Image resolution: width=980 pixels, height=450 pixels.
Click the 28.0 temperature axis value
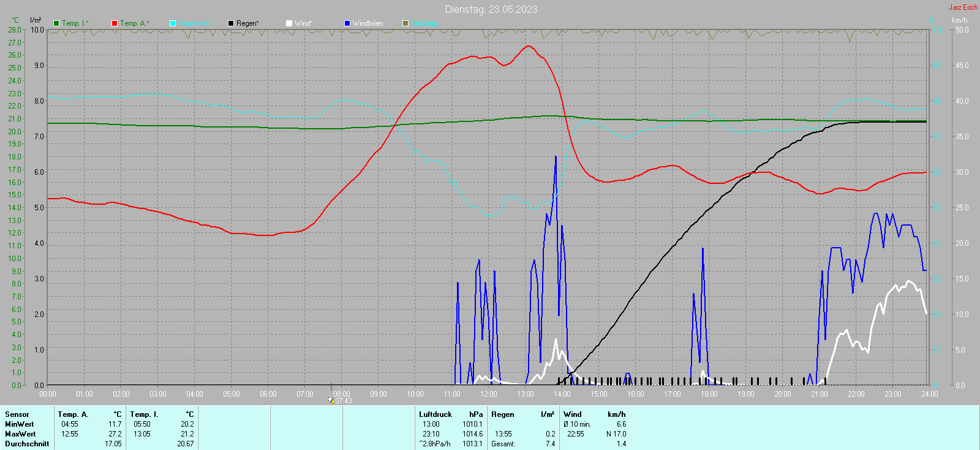[15, 30]
